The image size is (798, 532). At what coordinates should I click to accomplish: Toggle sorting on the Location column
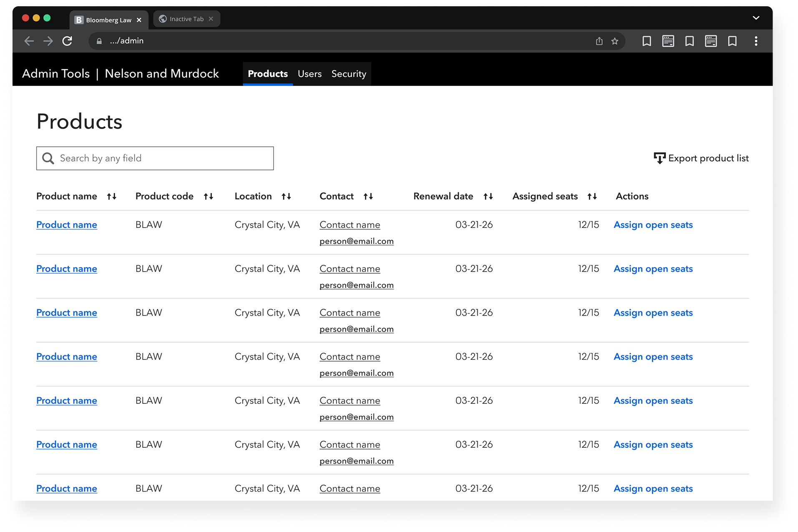(x=287, y=196)
